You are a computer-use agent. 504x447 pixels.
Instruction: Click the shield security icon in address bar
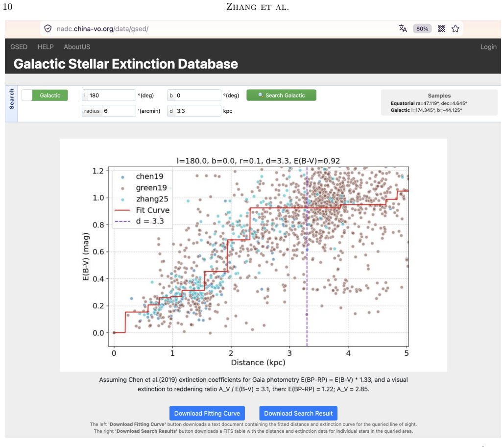[x=48, y=28]
